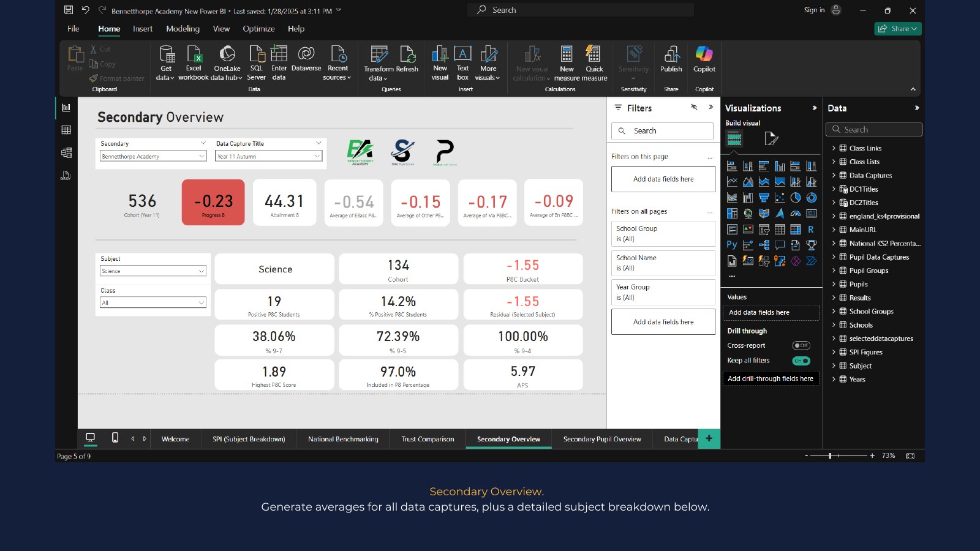Create a Quick measure

tap(594, 62)
